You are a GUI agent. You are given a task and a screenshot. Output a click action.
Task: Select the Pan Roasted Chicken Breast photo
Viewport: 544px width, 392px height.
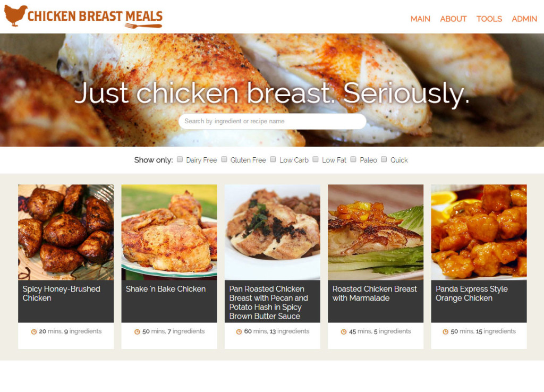pos(273,232)
